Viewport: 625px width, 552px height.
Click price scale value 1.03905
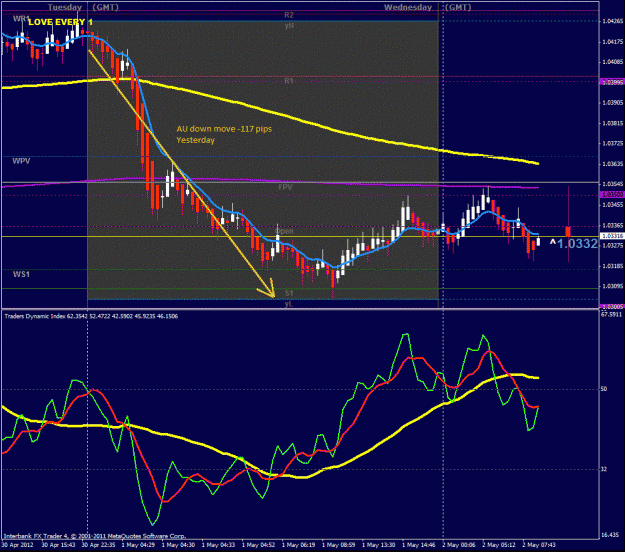tap(612, 103)
